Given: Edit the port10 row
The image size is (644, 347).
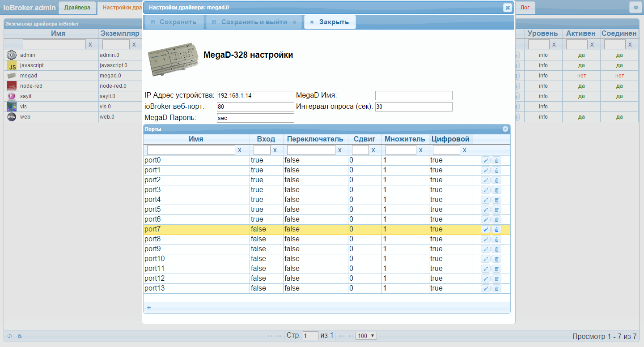Looking at the screenshot, I should pos(486,259).
